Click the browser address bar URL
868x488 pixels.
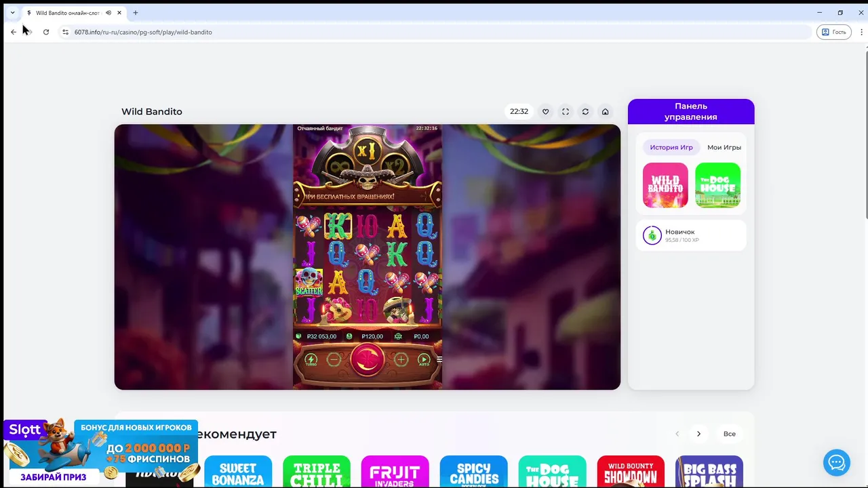(143, 32)
